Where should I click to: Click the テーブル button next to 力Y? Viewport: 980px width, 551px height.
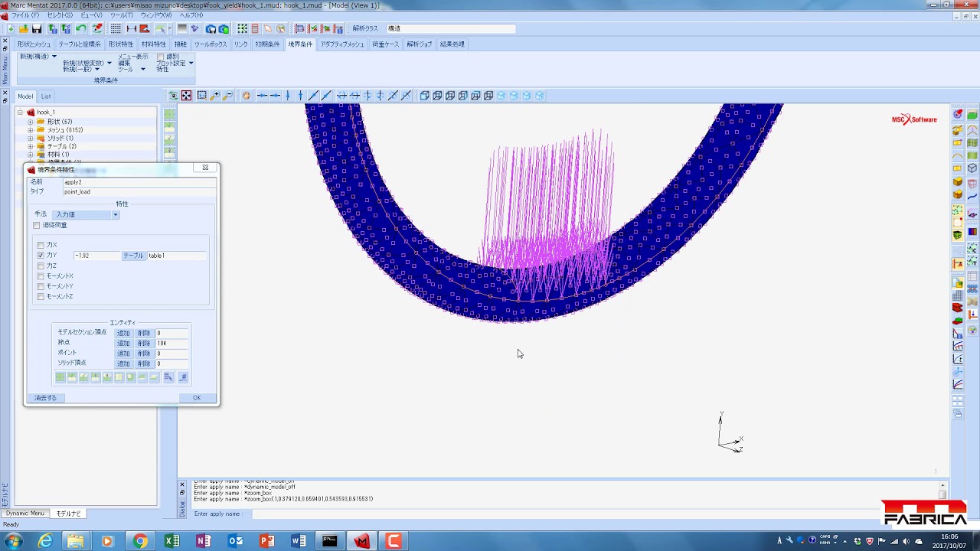pos(133,256)
